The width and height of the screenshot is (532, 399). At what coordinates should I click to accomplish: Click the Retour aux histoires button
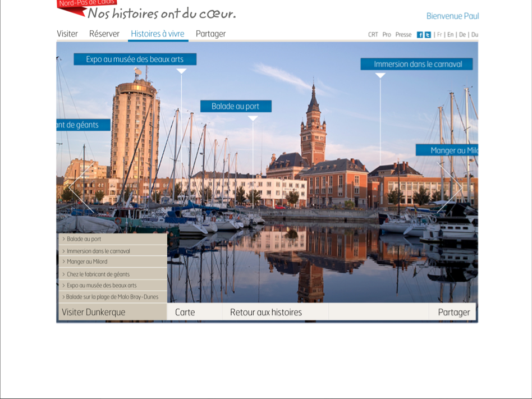pyautogui.click(x=266, y=312)
